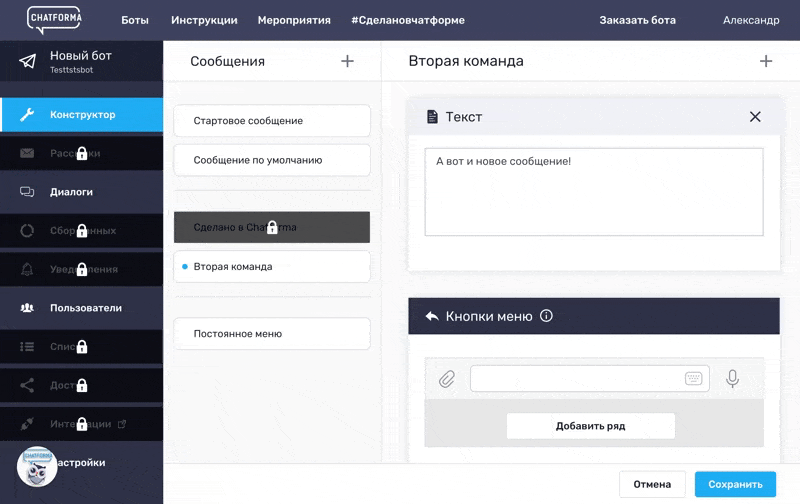Click the microphone icon
The width and height of the screenshot is (800, 504).
coord(732,379)
